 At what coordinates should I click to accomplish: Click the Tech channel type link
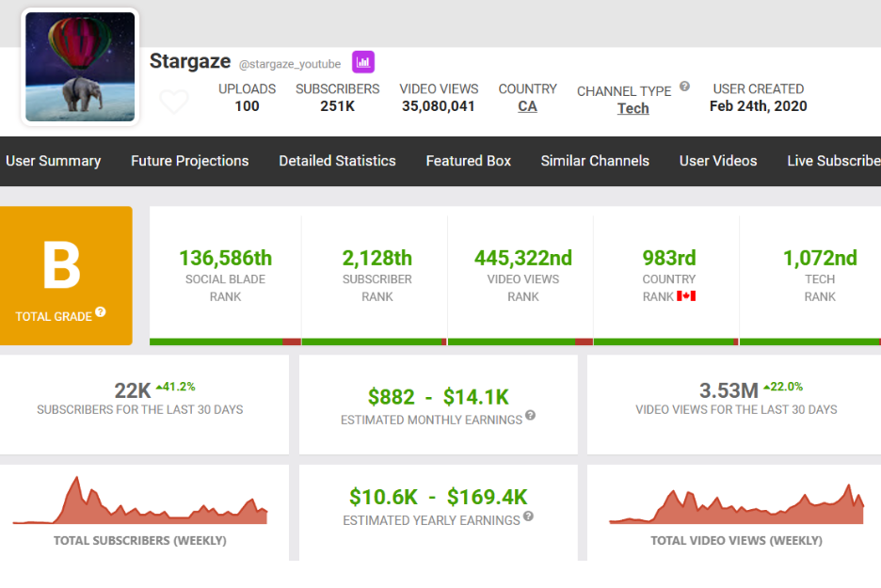coord(633,108)
